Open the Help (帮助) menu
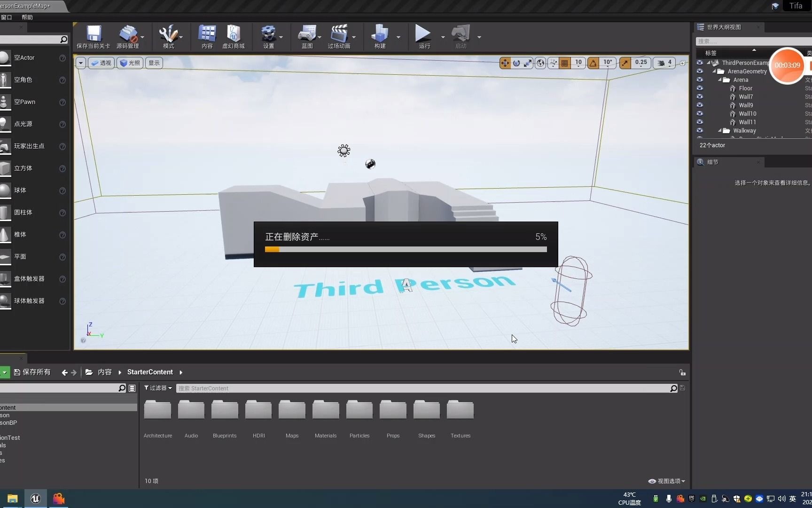This screenshot has width=812, height=508. point(27,17)
